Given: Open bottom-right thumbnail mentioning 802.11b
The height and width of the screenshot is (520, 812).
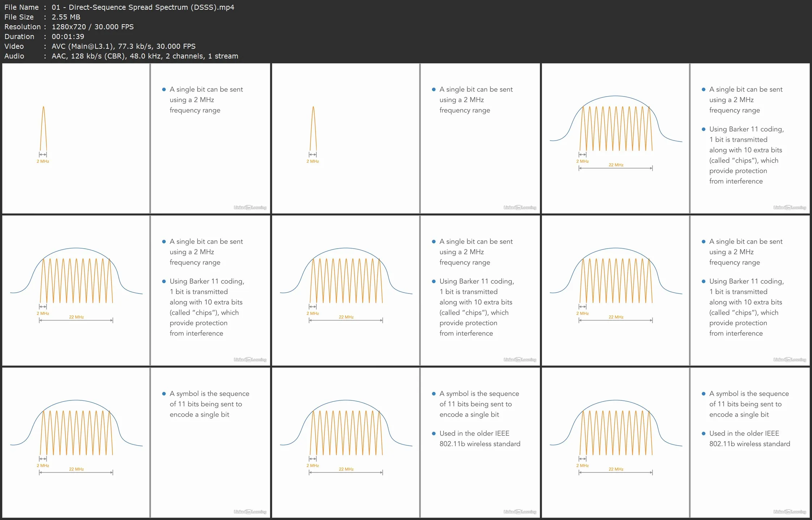Looking at the screenshot, I should pyautogui.click(x=676, y=443).
